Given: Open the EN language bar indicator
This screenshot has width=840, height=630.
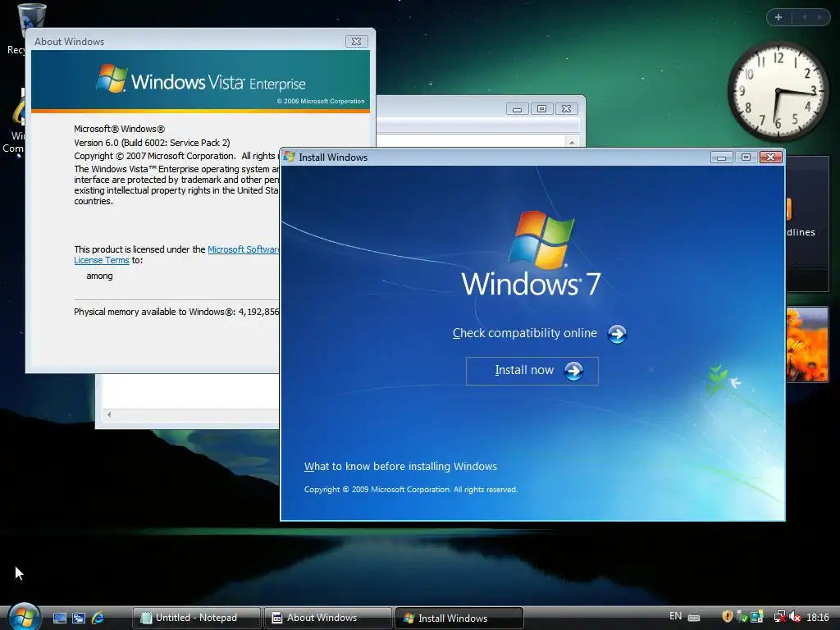Looking at the screenshot, I should coord(676,616).
